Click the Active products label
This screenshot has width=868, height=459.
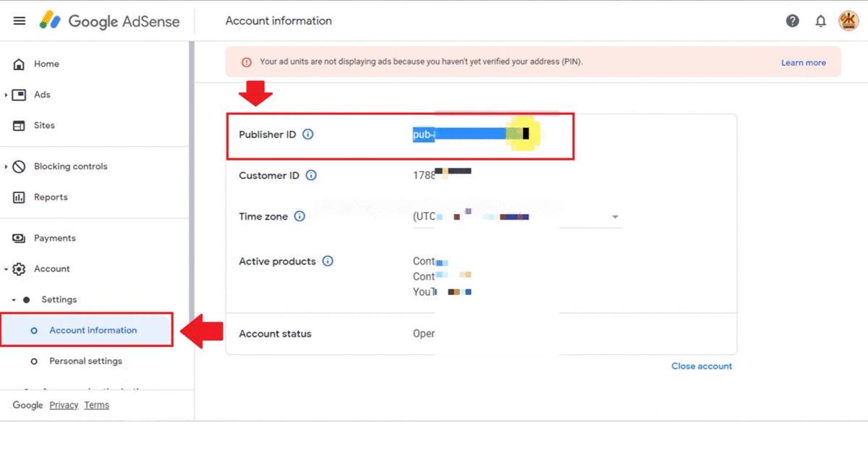(277, 262)
